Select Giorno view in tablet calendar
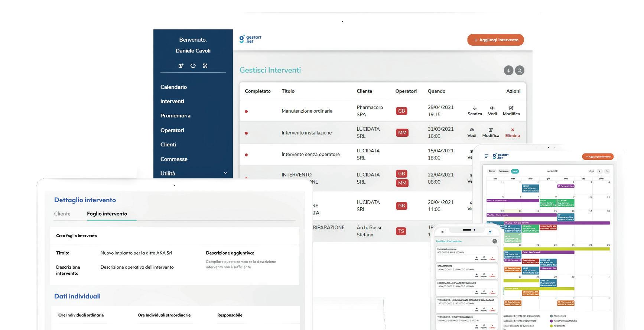The width and height of the screenshot is (644, 330). coord(492,171)
